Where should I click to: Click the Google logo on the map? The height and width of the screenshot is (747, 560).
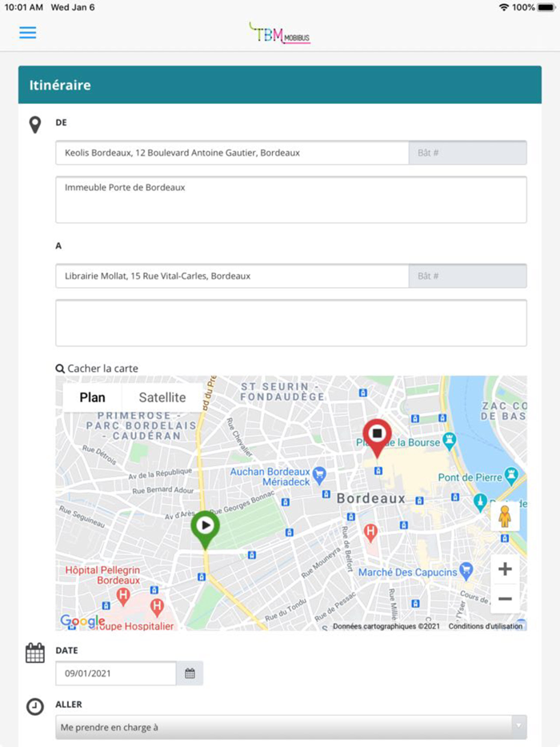(82, 621)
